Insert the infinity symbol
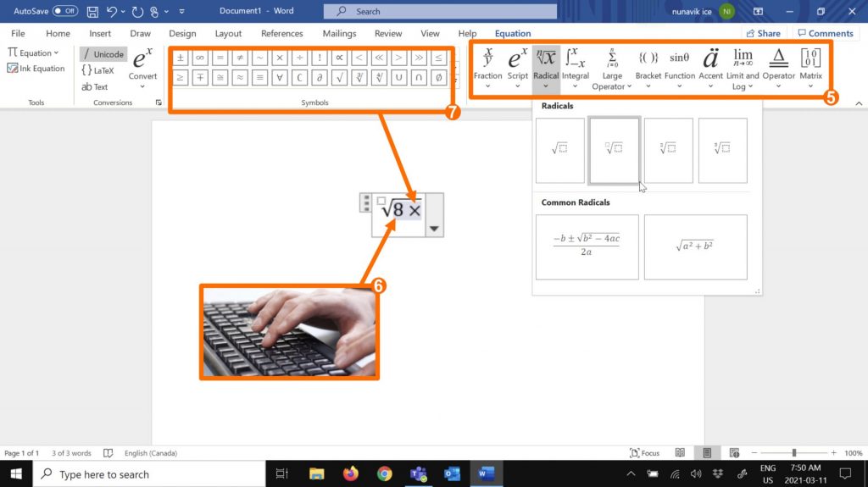The image size is (868, 487). 200,58
